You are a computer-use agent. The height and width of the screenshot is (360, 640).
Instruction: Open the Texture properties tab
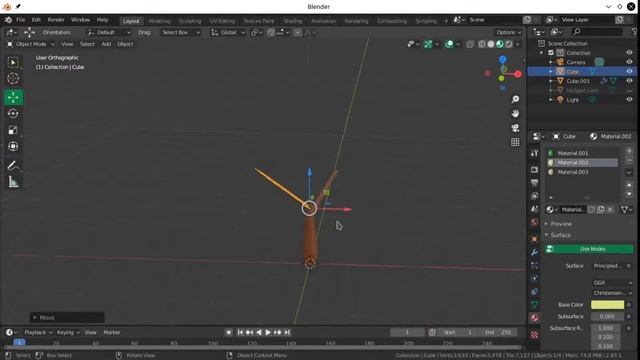coord(534,335)
